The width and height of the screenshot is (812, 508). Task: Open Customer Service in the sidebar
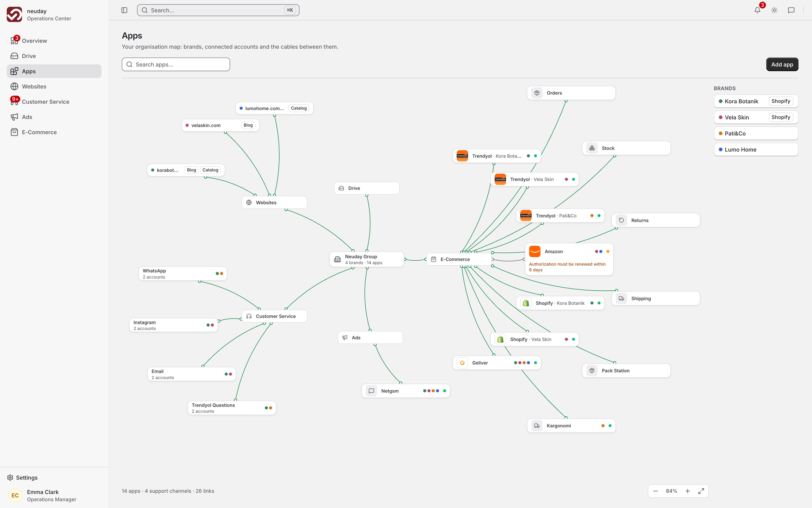coord(54,101)
